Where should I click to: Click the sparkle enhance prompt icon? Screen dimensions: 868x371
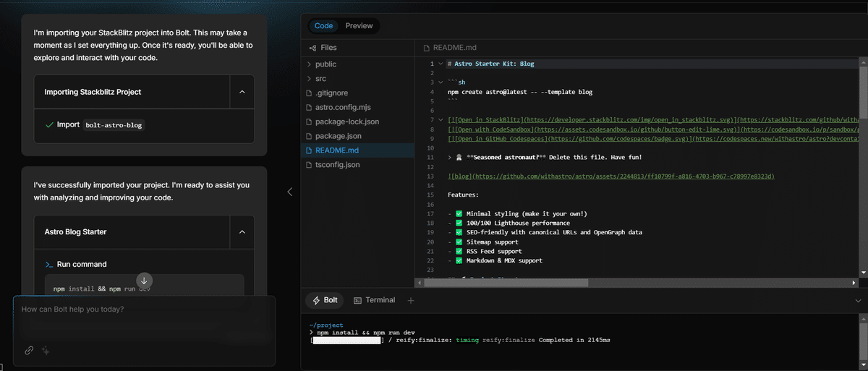46,351
